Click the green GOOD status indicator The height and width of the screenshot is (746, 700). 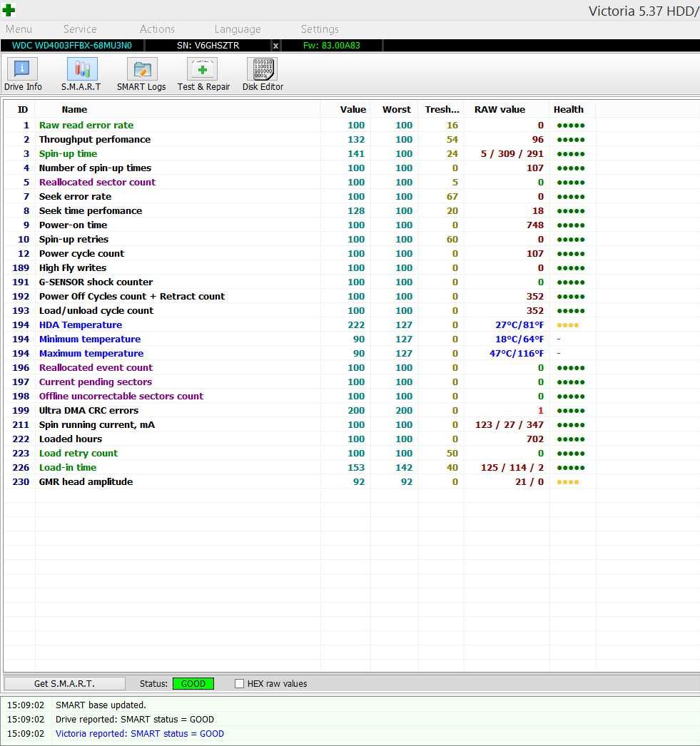tap(193, 684)
